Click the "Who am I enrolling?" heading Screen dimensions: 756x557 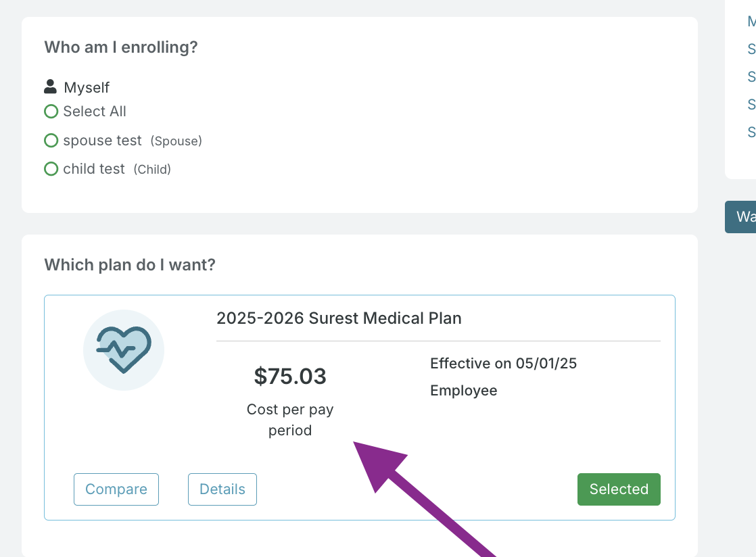(x=121, y=47)
